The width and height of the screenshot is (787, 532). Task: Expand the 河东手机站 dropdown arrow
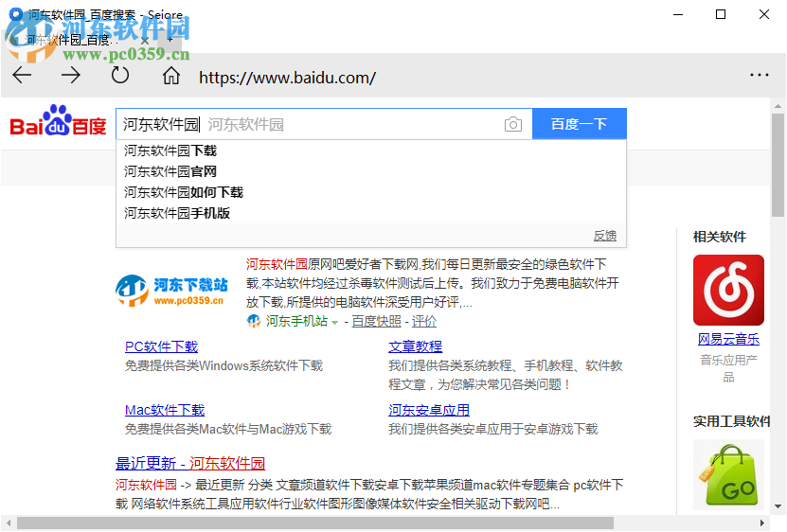pyautogui.click(x=334, y=322)
